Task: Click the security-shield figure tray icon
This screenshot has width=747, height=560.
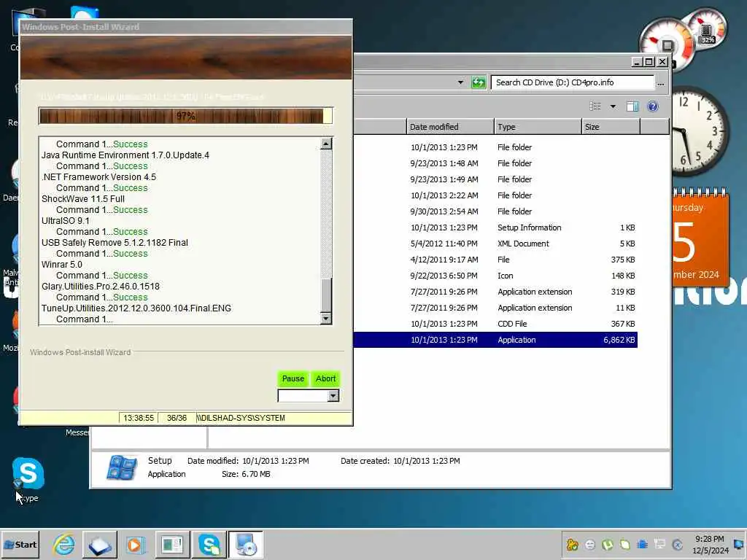Action: tap(572, 544)
